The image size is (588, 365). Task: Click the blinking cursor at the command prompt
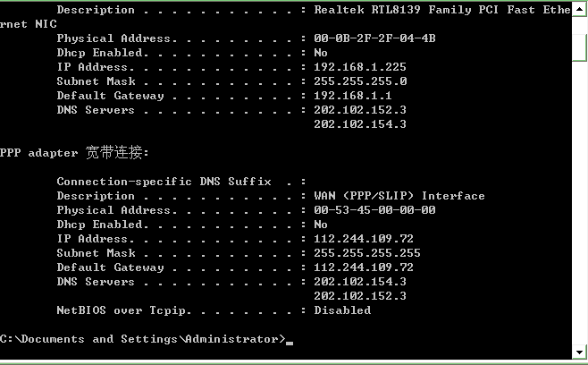point(290,343)
